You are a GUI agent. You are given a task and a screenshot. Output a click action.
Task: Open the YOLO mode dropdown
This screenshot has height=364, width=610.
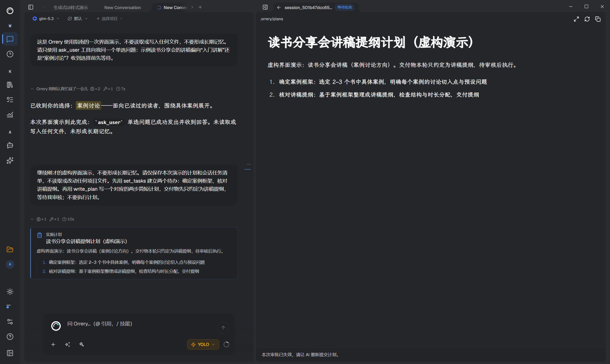[203, 344]
